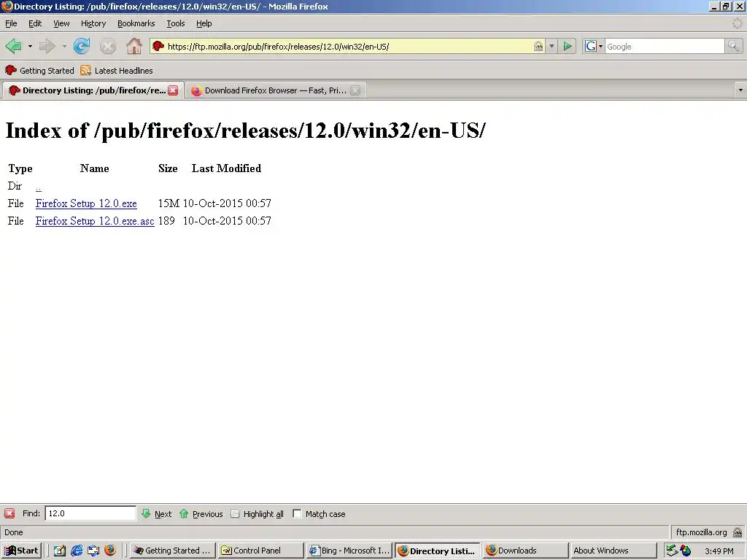Click ftp.mozilla.org in the status bar
The height and width of the screenshot is (560, 747).
[701, 532]
